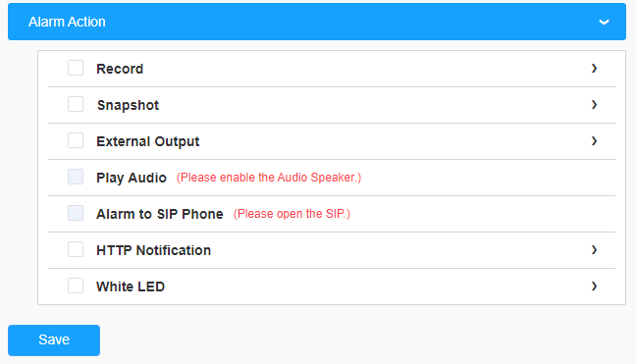Screen dimensions: 636x364
Task: Click 'Please open the SIP' warning
Action: click(291, 214)
